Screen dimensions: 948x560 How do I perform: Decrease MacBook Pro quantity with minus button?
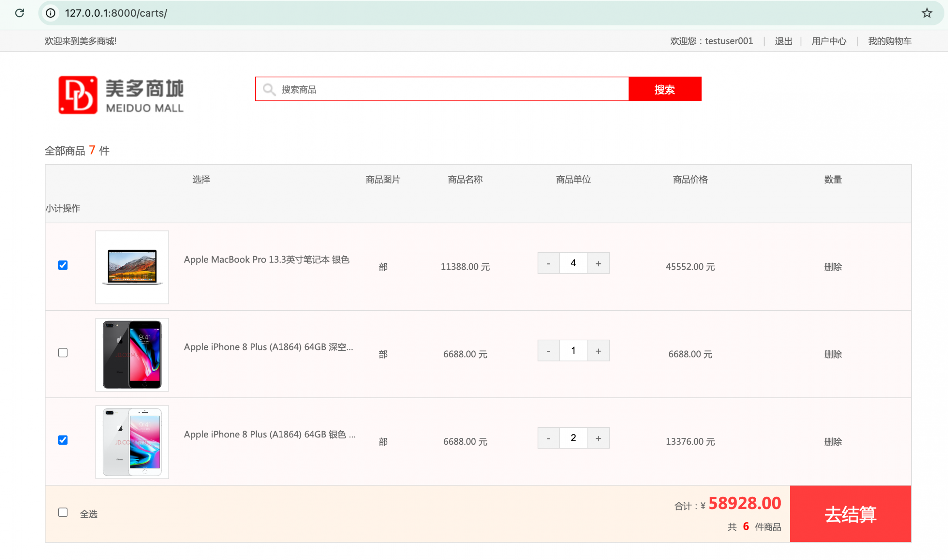pos(548,263)
